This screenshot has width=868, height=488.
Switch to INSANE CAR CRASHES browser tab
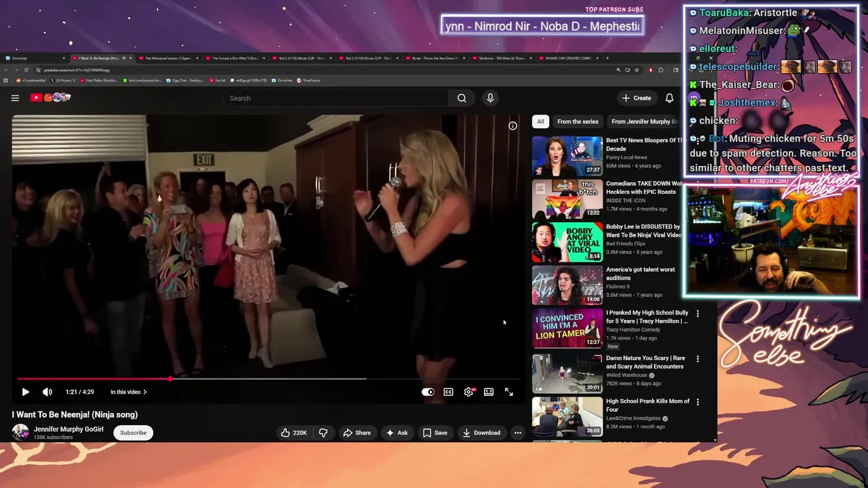568,58
